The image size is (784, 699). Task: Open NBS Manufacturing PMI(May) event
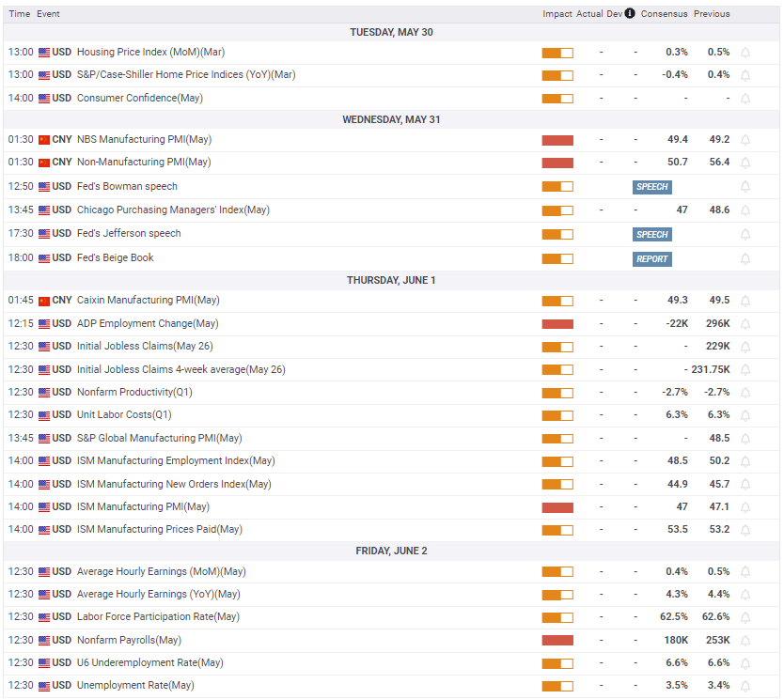(144, 139)
